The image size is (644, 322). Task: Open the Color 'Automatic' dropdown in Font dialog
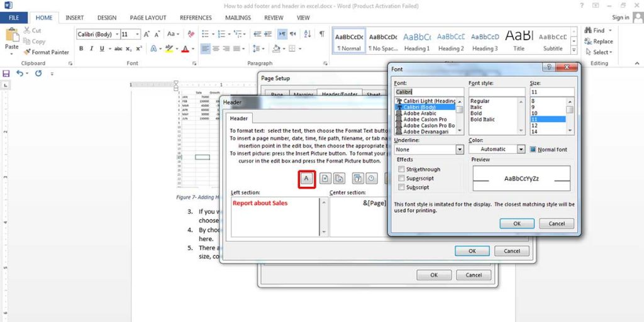coord(521,149)
